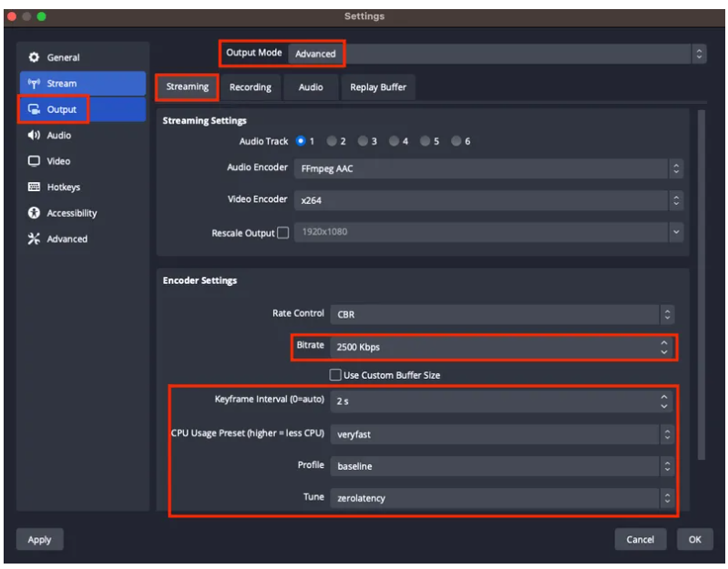Close the Settings window

pyautogui.click(x=12, y=16)
